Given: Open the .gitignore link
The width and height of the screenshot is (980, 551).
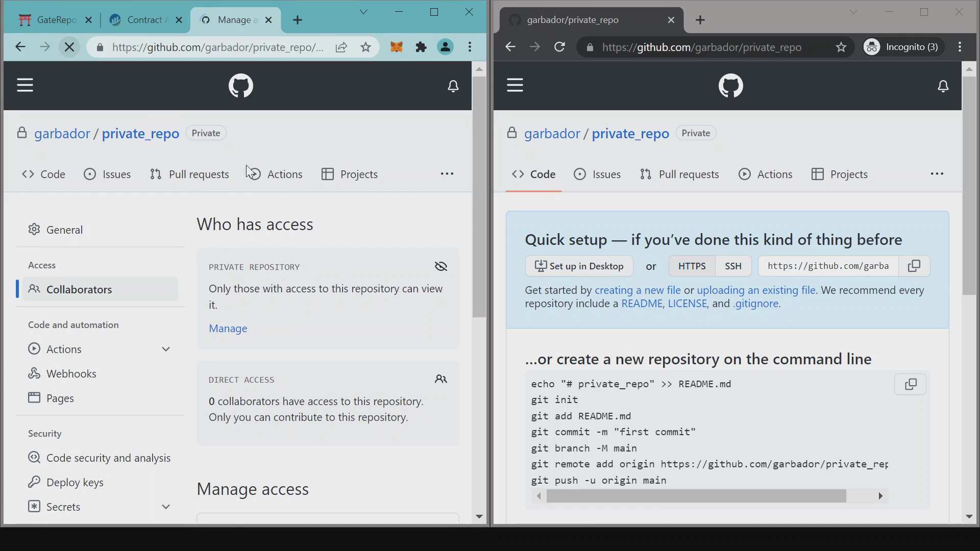Looking at the screenshot, I should point(756,304).
